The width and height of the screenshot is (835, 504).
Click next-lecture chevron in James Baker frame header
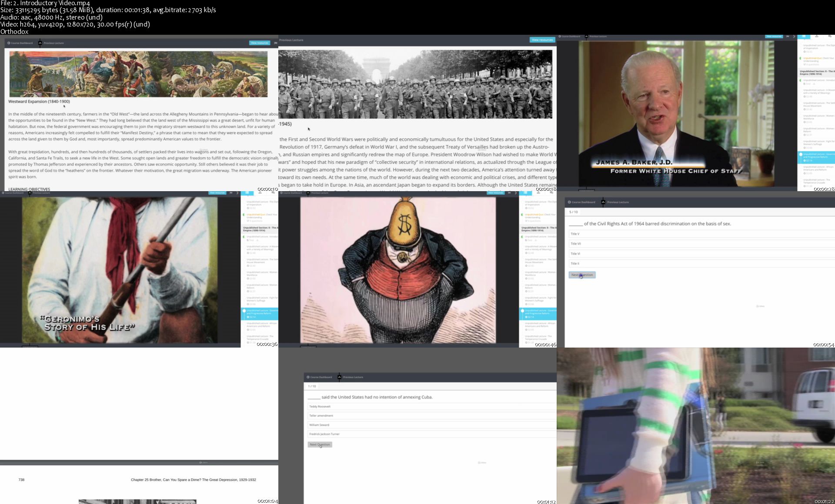click(794, 36)
